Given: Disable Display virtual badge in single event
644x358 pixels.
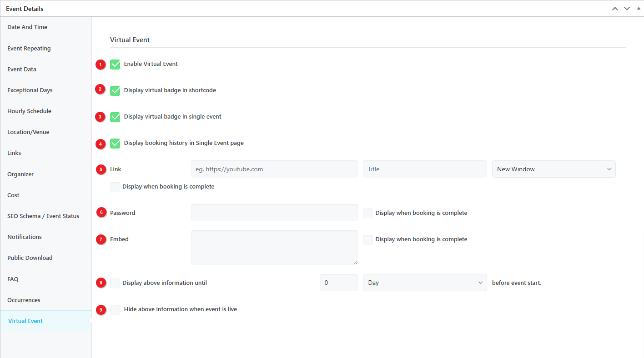Looking at the screenshot, I should point(115,117).
